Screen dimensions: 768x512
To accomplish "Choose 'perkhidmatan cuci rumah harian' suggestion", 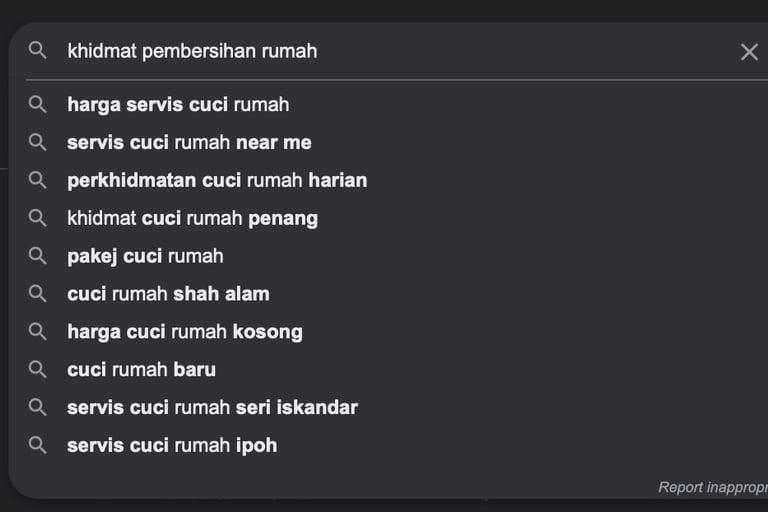I will [217, 180].
